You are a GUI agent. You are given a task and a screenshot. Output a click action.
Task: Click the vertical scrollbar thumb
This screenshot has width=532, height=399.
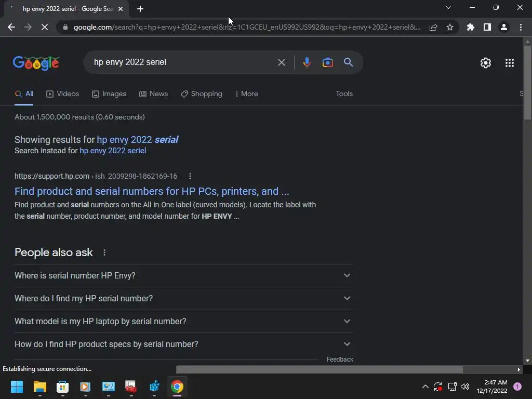(527, 83)
